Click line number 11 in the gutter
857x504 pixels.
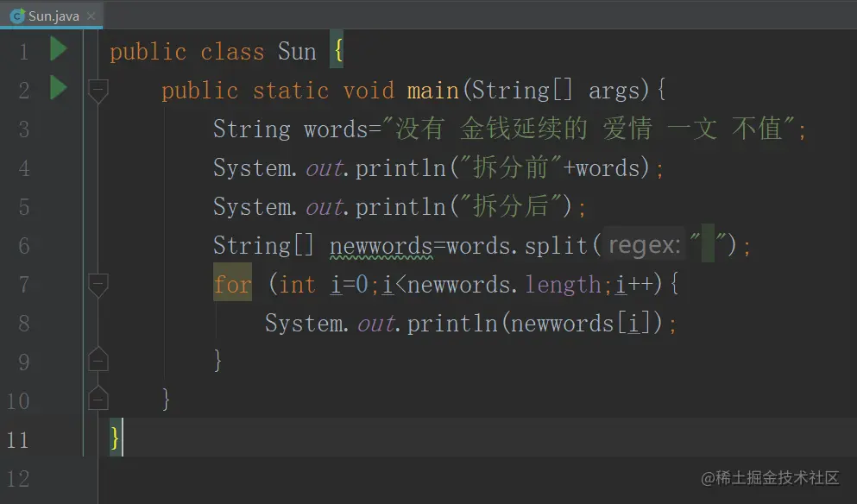(17, 440)
